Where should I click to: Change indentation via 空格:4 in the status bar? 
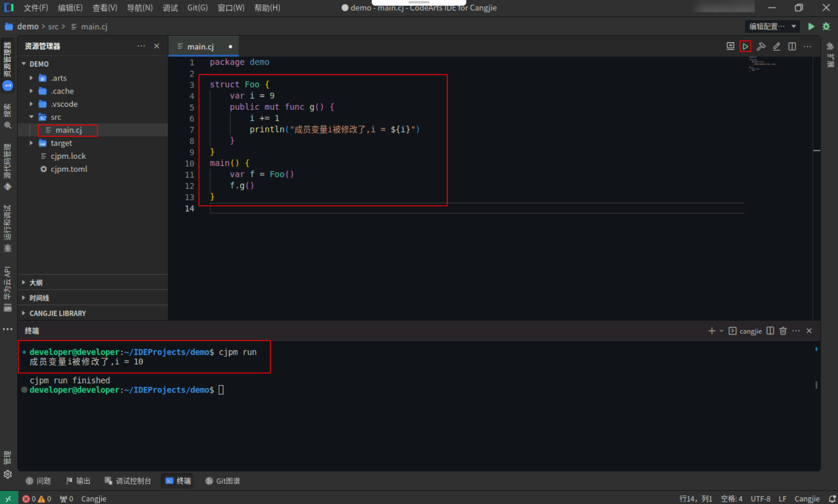732,499
